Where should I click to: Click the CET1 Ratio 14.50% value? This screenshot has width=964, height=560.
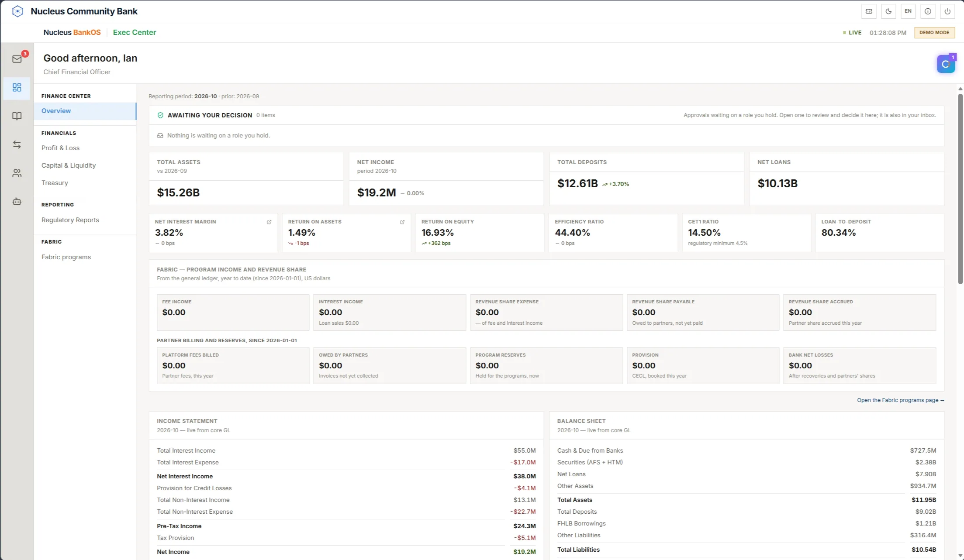[704, 233]
